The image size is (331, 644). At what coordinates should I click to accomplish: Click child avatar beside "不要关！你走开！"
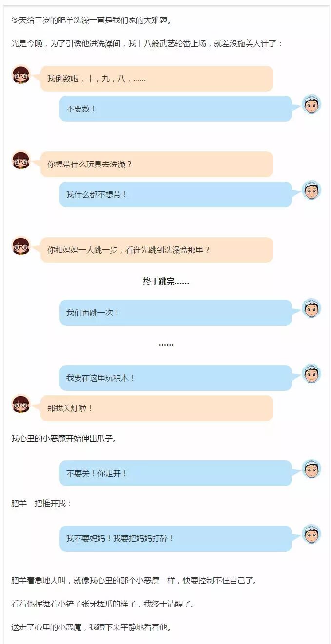click(x=312, y=469)
